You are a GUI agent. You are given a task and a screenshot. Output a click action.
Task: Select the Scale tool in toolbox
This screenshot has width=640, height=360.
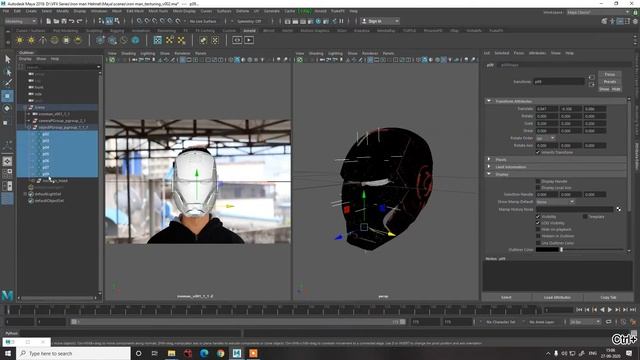pyautogui.click(x=6, y=122)
